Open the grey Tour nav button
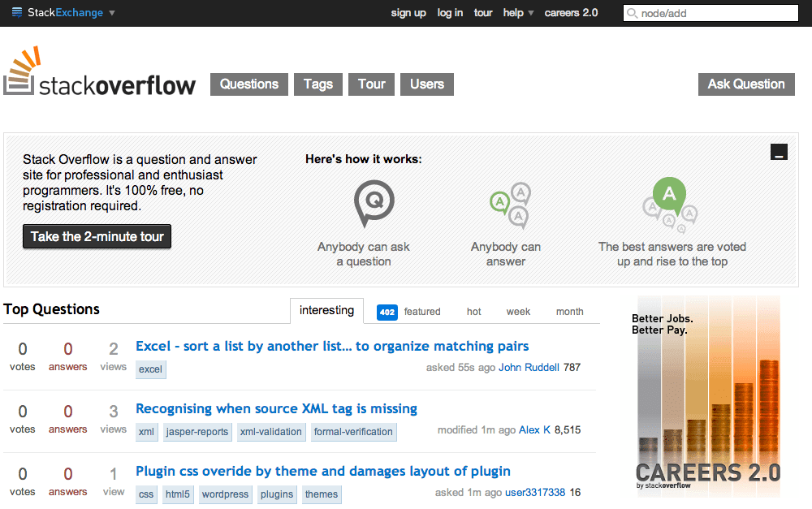 pyautogui.click(x=372, y=84)
